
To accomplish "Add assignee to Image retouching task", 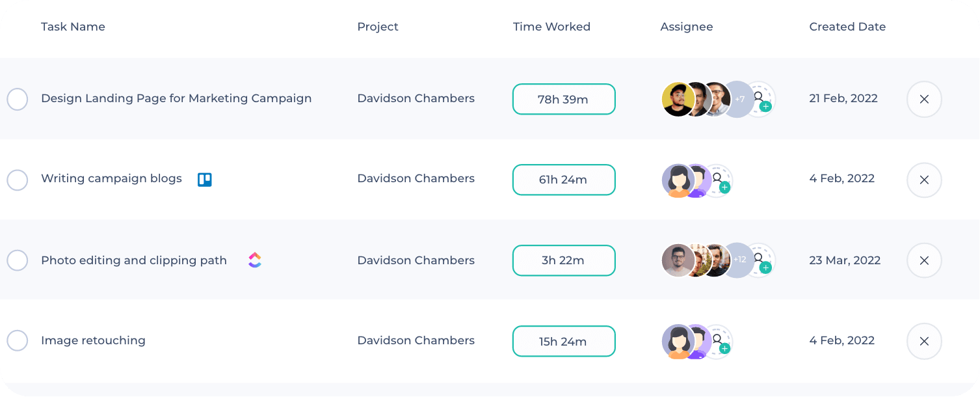I will (x=719, y=341).
